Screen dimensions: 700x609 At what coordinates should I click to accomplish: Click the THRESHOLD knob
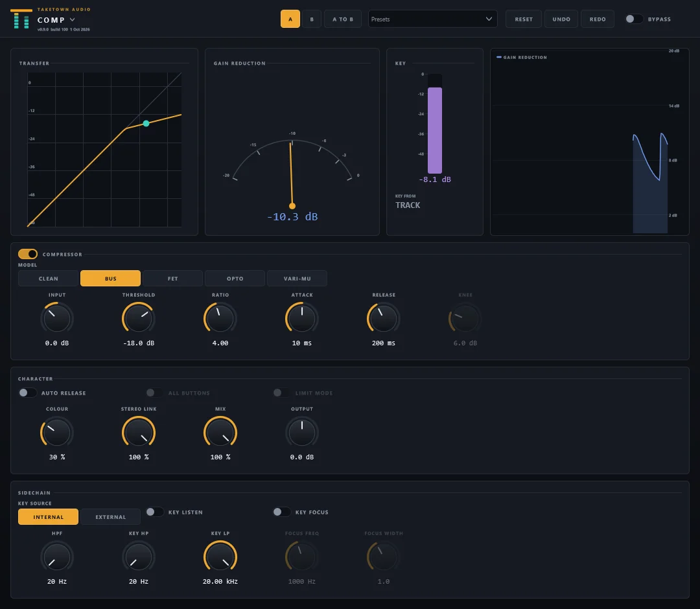coord(139,319)
